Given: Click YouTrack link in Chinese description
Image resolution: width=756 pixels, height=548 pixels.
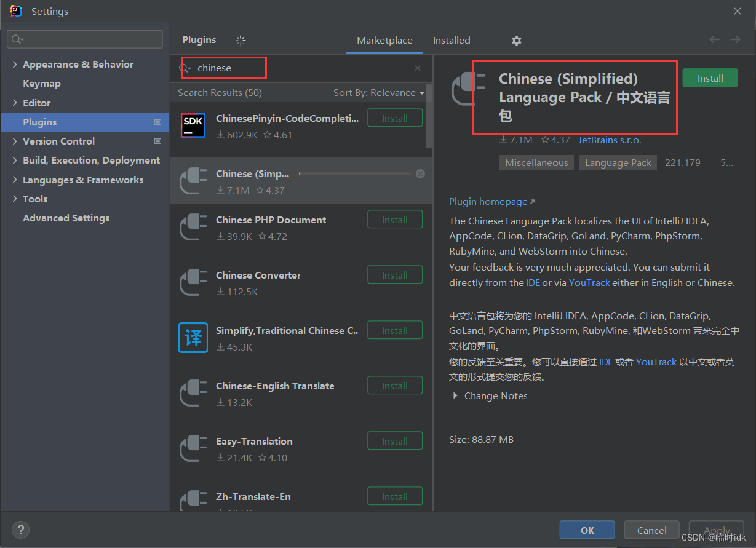Looking at the screenshot, I should point(656,362).
